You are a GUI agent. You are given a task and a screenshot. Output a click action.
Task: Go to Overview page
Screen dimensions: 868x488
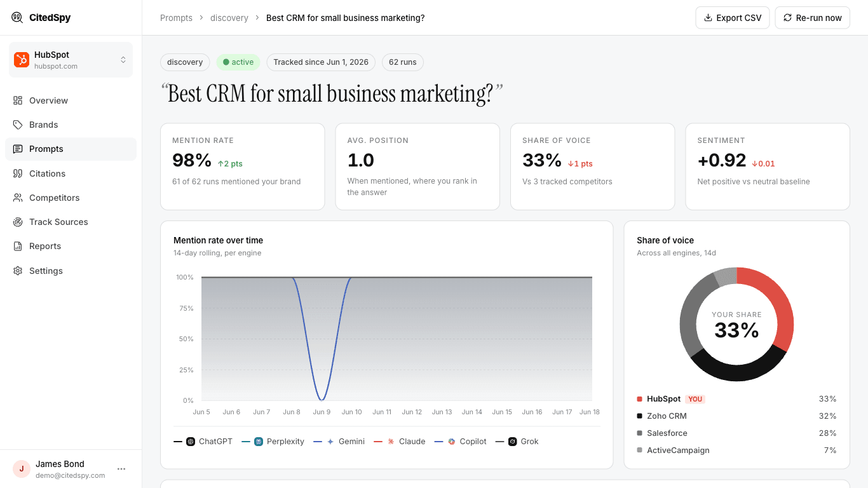coord(71,100)
